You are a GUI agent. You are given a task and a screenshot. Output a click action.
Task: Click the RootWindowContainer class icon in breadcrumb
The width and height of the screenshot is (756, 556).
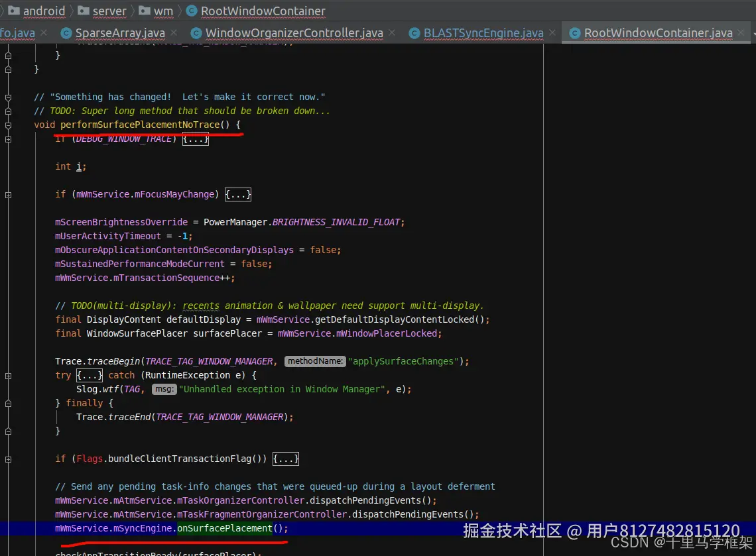pos(192,11)
